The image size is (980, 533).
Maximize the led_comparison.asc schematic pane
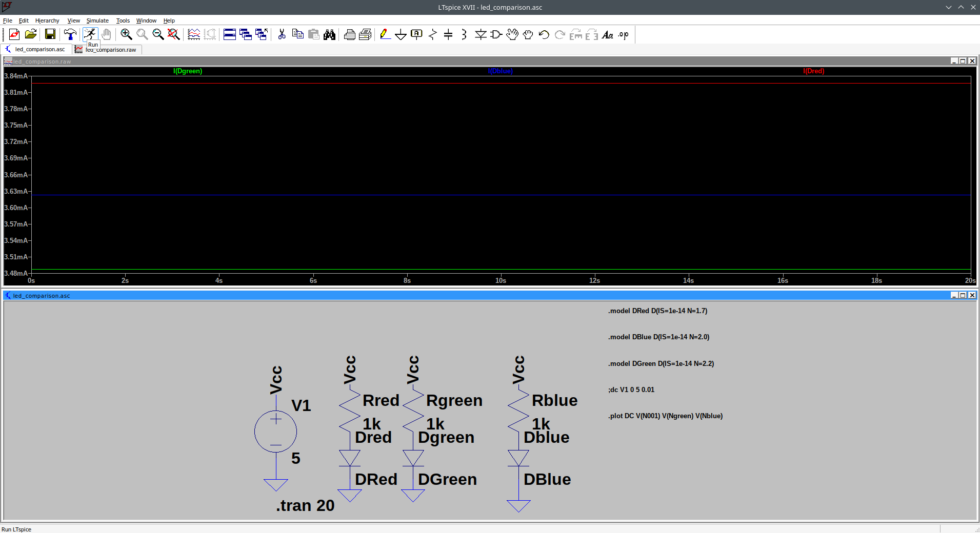tap(963, 295)
